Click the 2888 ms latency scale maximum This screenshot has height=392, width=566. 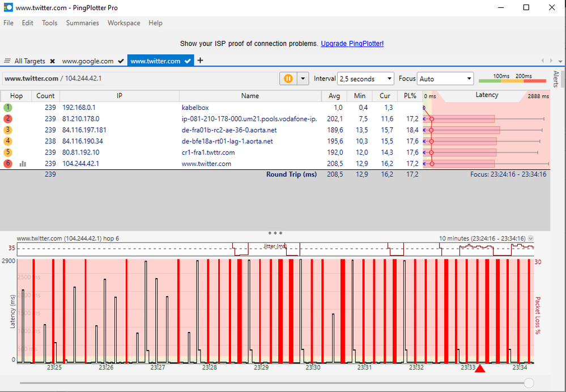[538, 96]
